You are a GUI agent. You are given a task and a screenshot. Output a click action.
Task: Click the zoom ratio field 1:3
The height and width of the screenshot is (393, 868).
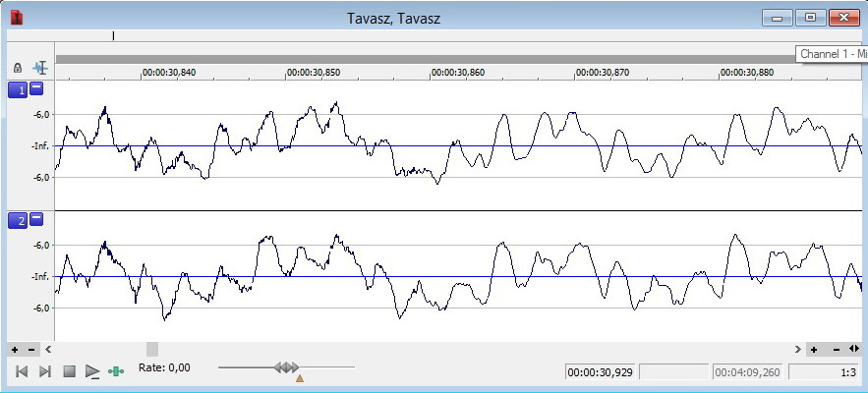pyautogui.click(x=823, y=372)
